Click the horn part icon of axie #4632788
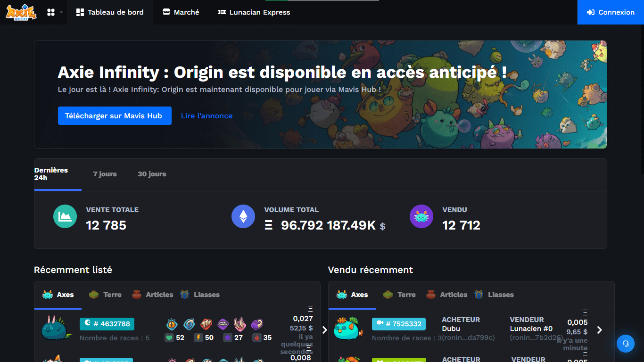This screenshot has width=644, height=362. click(x=240, y=324)
